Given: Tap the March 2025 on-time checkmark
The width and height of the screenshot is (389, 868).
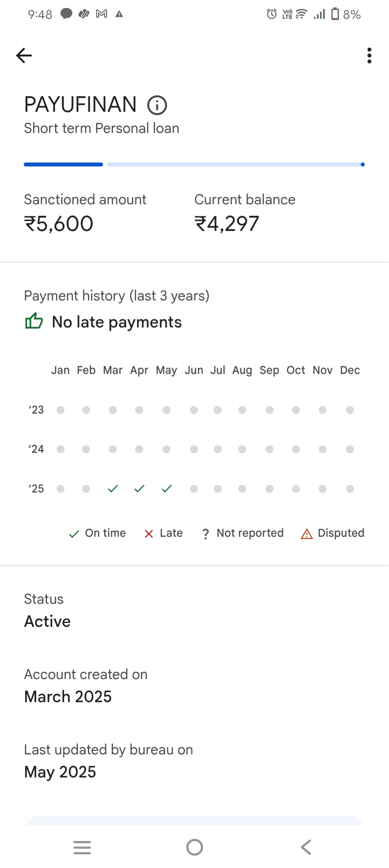Looking at the screenshot, I should (x=113, y=489).
